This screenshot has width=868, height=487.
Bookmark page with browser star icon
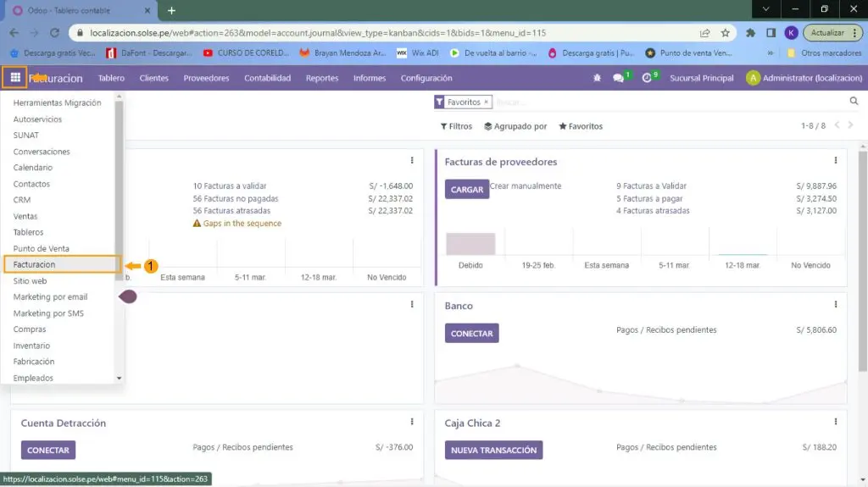click(727, 33)
